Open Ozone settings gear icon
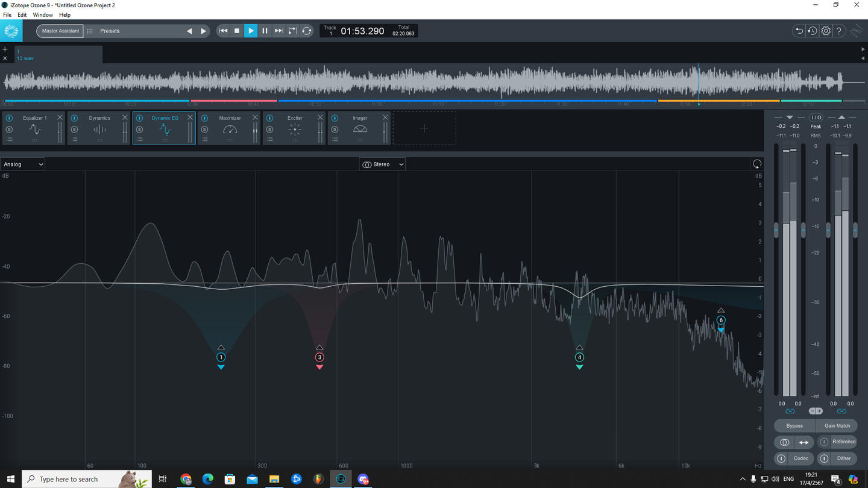Screen dimensions: 868x488 tap(826, 31)
